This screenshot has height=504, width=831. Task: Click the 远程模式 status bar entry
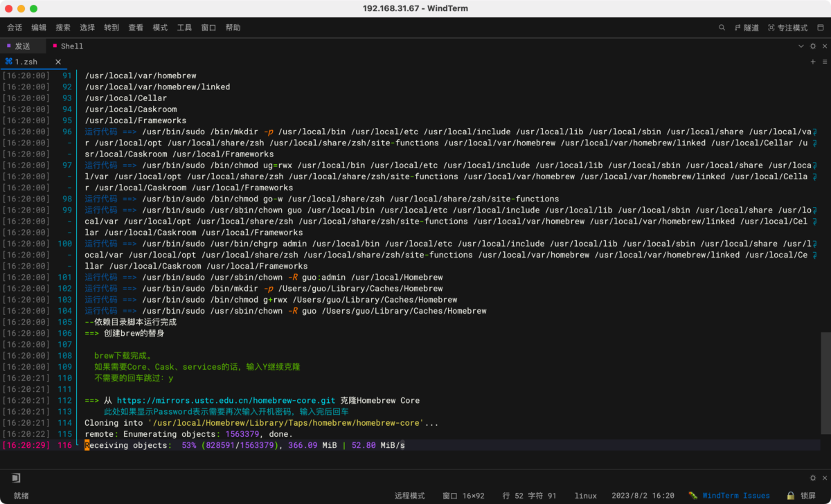(x=409, y=496)
